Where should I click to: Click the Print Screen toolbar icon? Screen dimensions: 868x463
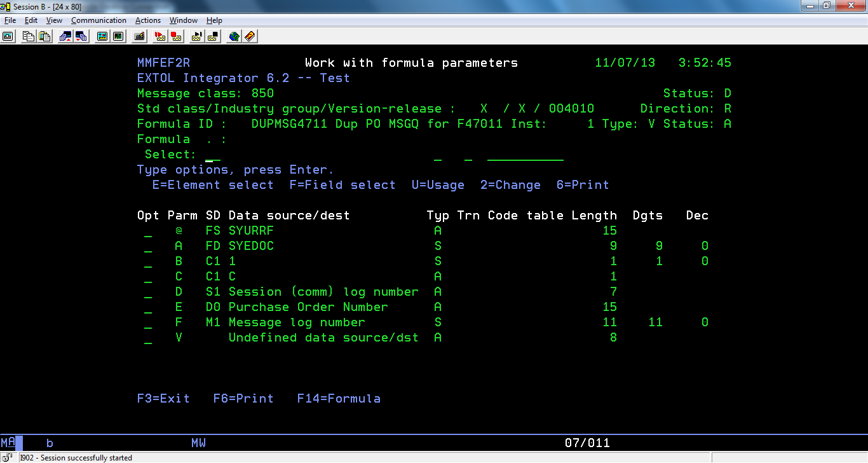click(x=8, y=36)
